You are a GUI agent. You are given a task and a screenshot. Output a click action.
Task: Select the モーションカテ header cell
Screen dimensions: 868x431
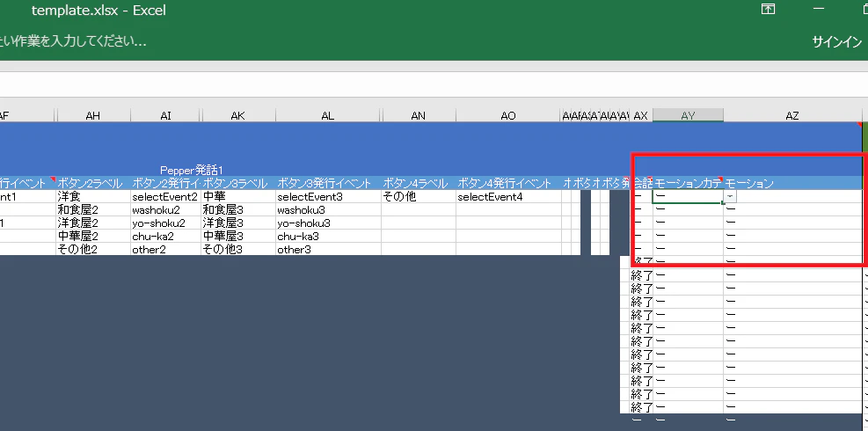[x=688, y=183]
